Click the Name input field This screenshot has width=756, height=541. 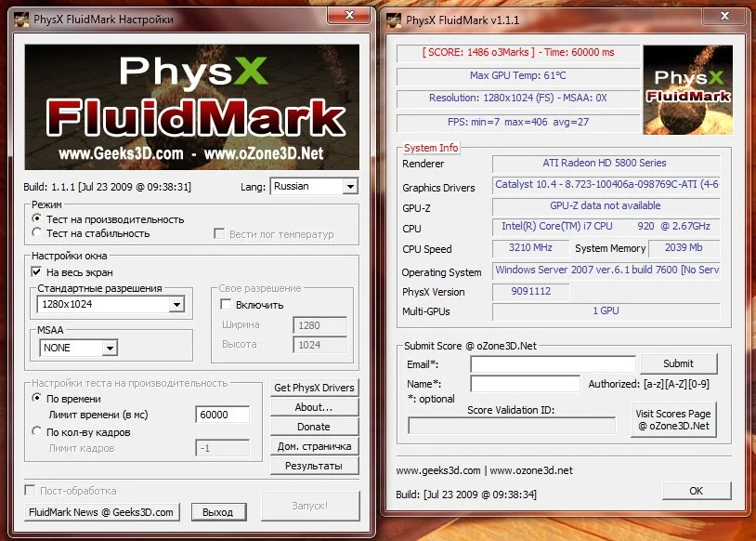pos(525,384)
